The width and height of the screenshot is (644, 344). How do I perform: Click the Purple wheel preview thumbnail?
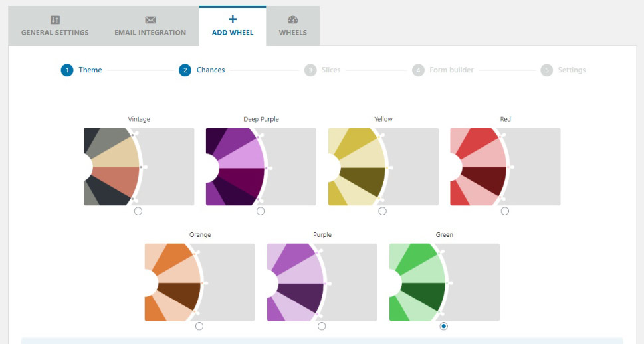click(x=322, y=282)
